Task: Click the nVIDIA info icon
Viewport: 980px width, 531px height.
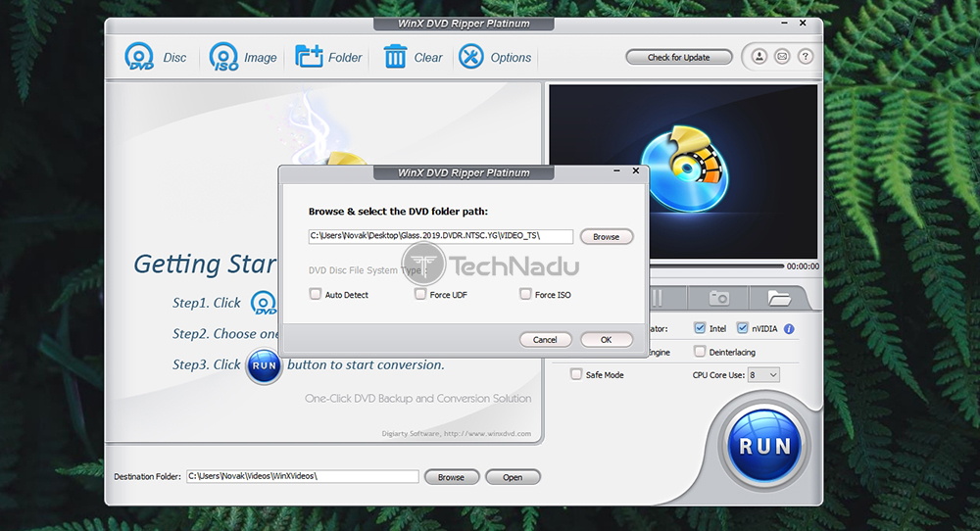Action: point(789,328)
